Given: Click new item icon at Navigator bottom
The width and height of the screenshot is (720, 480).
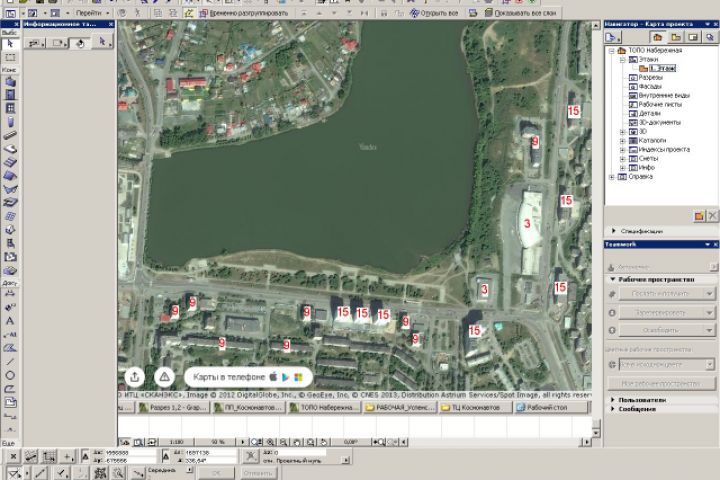Looking at the screenshot, I should coord(699,215).
